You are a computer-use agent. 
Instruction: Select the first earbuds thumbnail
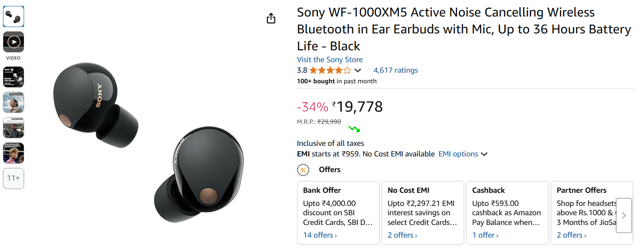(x=14, y=16)
